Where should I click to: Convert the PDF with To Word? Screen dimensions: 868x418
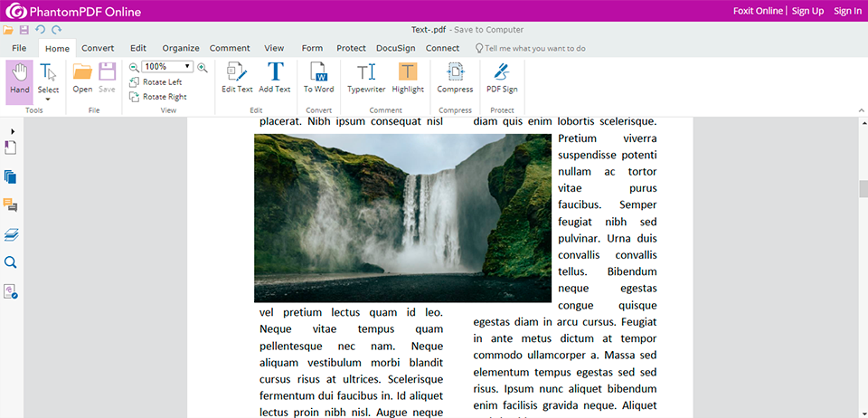click(318, 78)
